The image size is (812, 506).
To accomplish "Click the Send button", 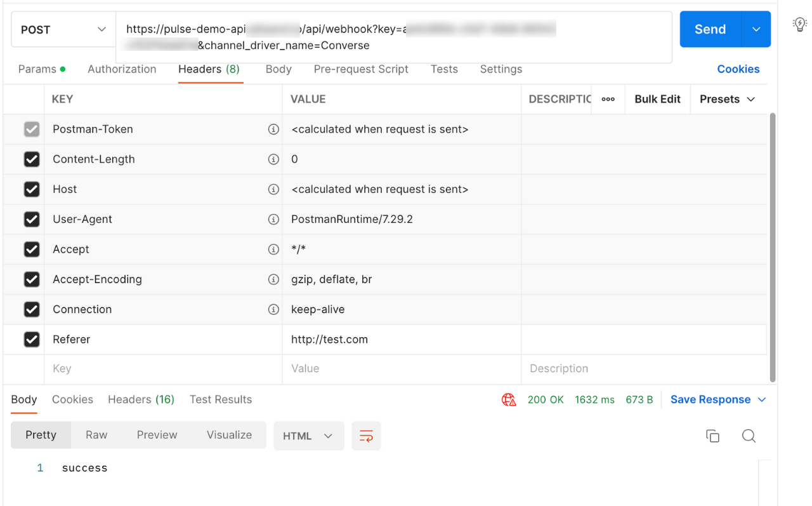I will pos(710,29).
